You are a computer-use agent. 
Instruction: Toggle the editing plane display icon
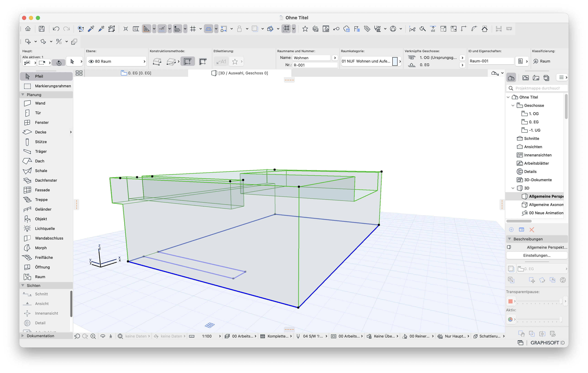pos(208,29)
